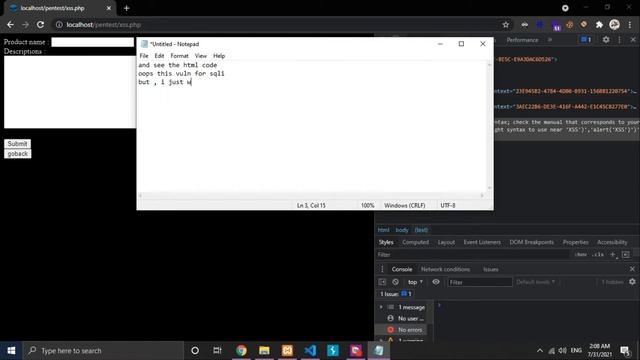Screen dimensions: 640x360
Task: Open a new browser tab
Action: click(x=127, y=8)
